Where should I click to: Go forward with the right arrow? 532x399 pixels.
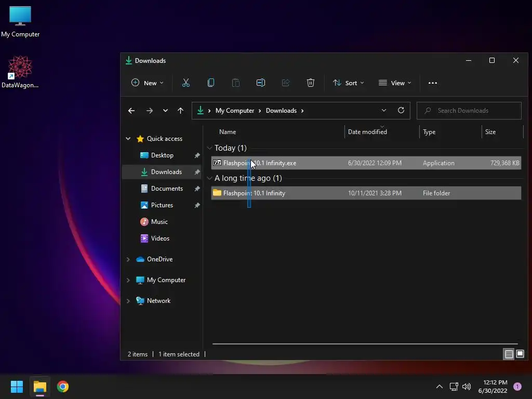pyautogui.click(x=149, y=111)
